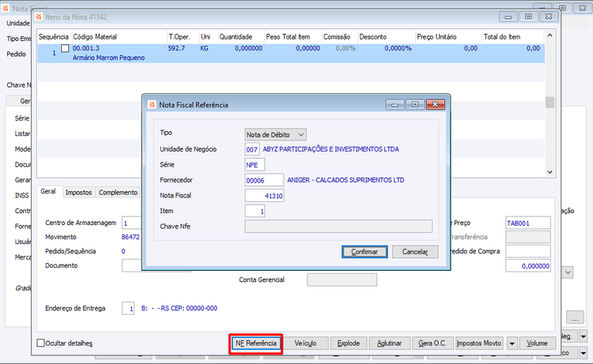Close the Nota Fiscal Referência dialog
The image size is (593, 364).
click(x=436, y=104)
